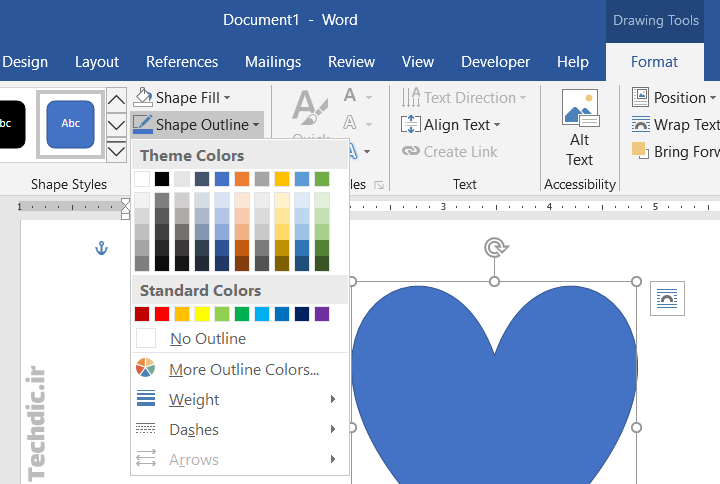The height and width of the screenshot is (484, 720).
Task: Switch to the Design tab
Action: click(x=25, y=62)
